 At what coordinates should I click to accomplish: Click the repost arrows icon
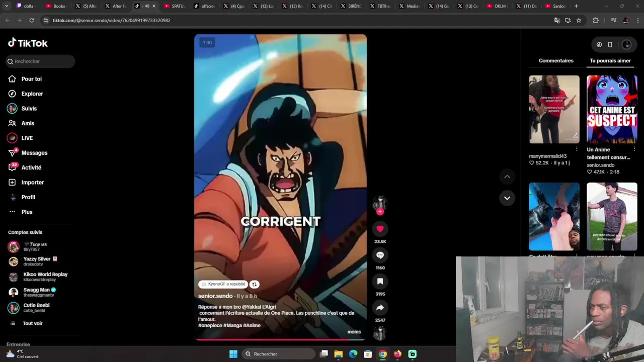pyautogui.click(x=254, y=284)
